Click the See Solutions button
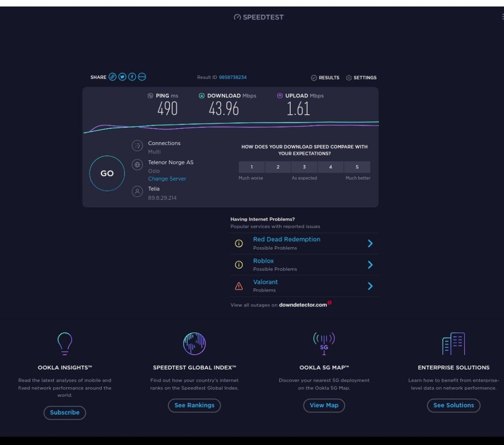 454,405
